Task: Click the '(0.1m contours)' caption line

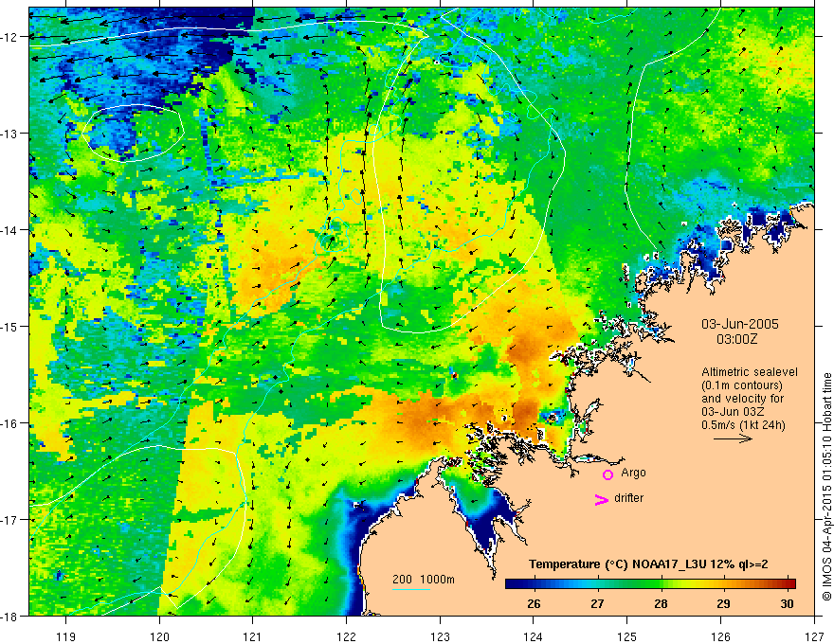Action: pos(742,385)
